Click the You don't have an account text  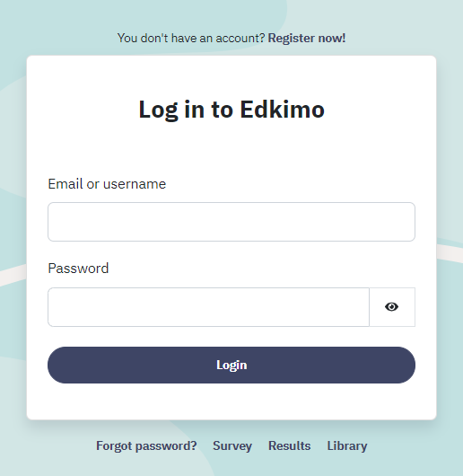coord(191,39)
